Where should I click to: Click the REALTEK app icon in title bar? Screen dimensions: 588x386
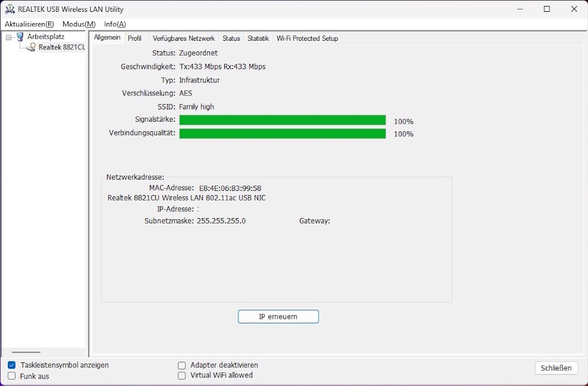pyautogui.click(x=9, y=9)
